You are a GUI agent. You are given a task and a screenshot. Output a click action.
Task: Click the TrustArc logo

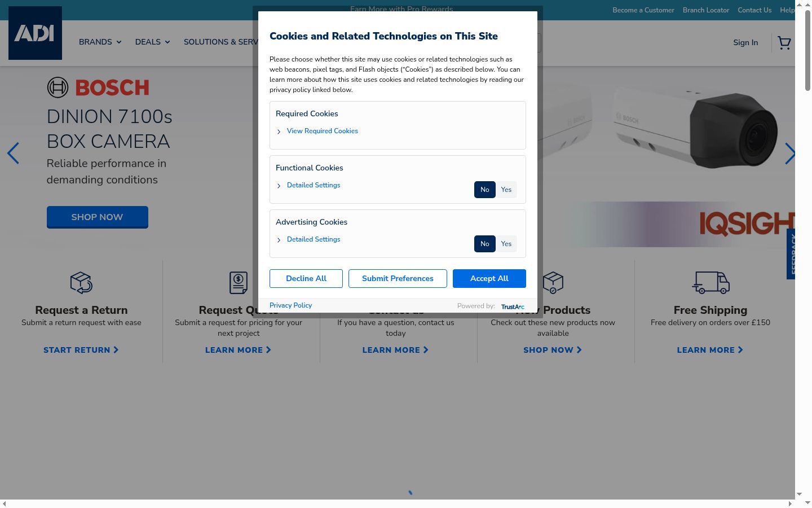click(x=513, y=306)
